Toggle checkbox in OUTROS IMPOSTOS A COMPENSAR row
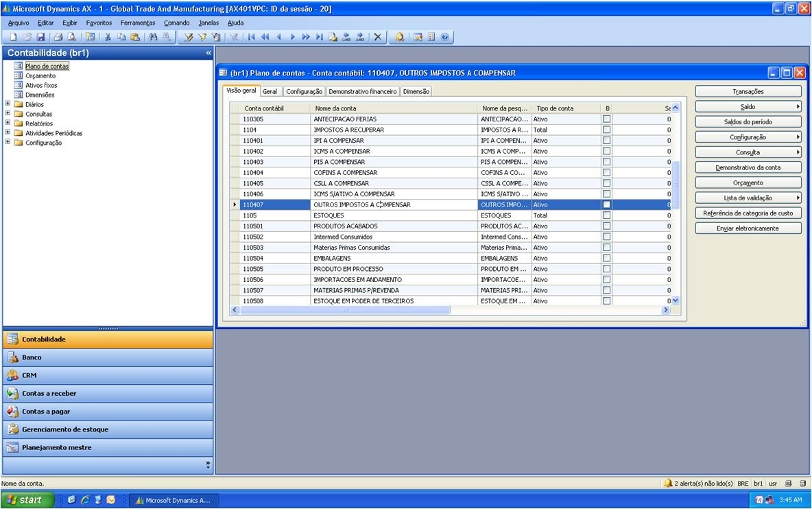The height and width of the screenshot is (509, 812). coord(606,204)
